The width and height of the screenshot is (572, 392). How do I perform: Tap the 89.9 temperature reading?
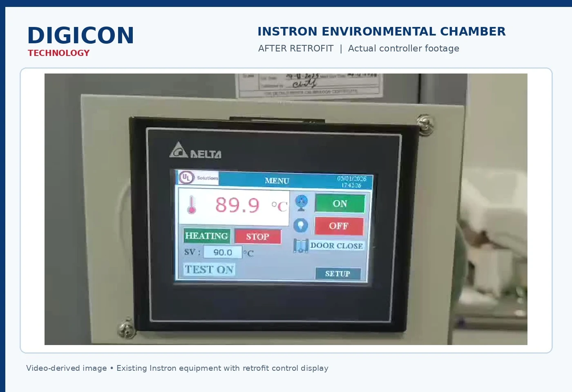tap(237, 205)
